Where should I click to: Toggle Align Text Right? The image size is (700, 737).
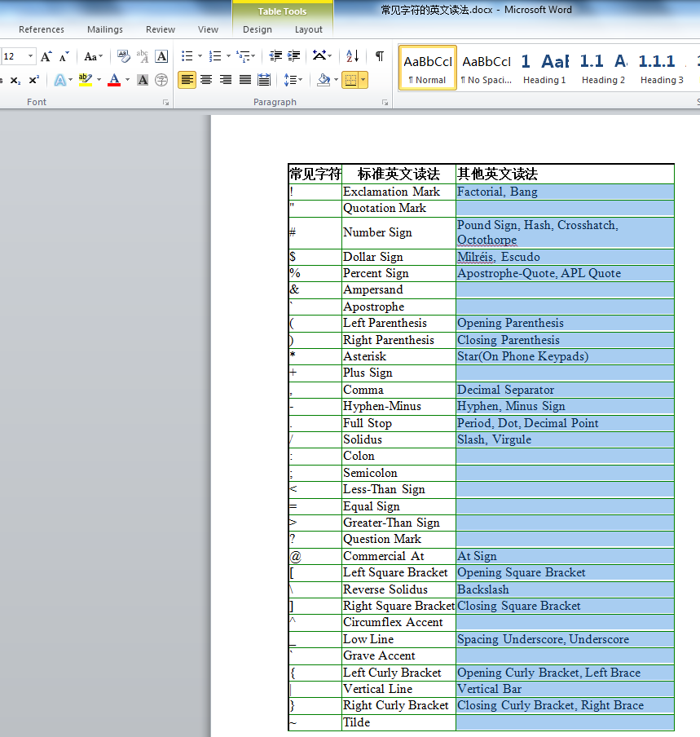(x=226, y=80)
